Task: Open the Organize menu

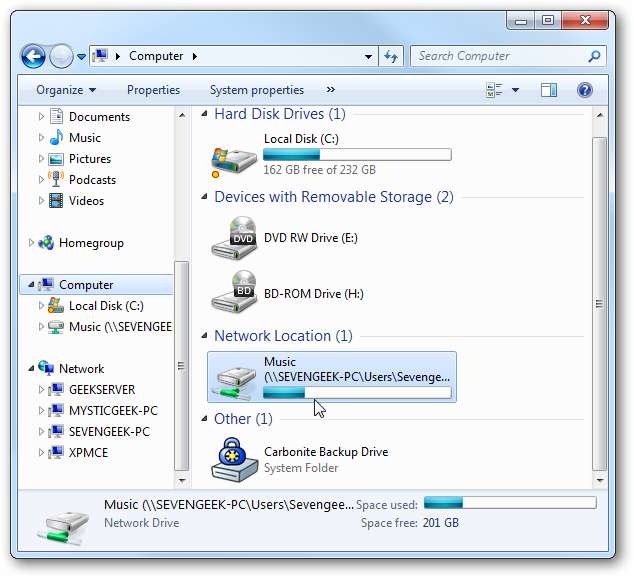Action: (66, 90)
